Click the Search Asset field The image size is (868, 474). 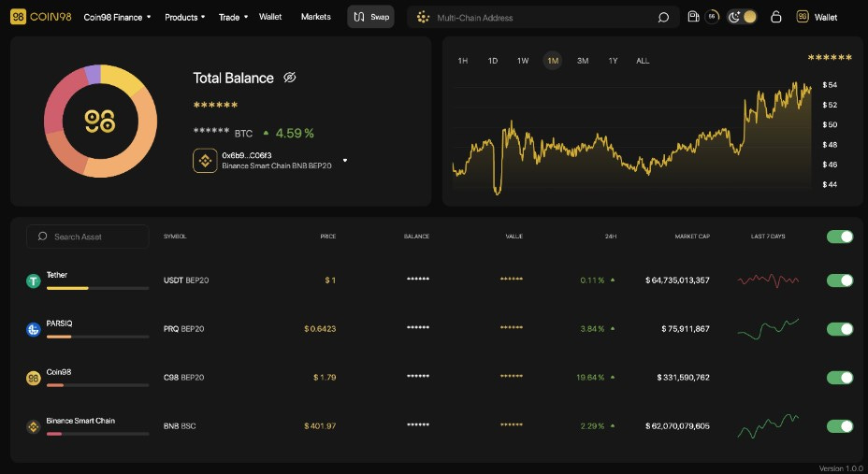point(88,237)
